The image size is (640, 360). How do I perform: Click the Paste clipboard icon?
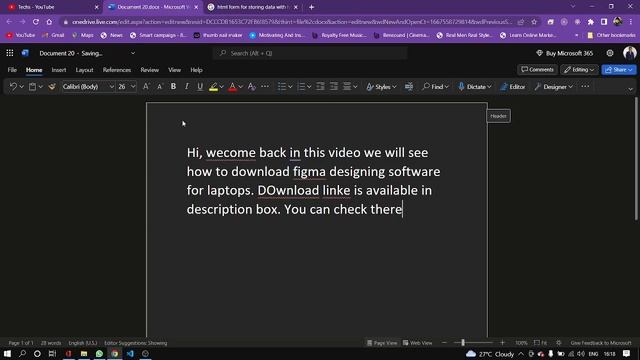tap(32, 87)
